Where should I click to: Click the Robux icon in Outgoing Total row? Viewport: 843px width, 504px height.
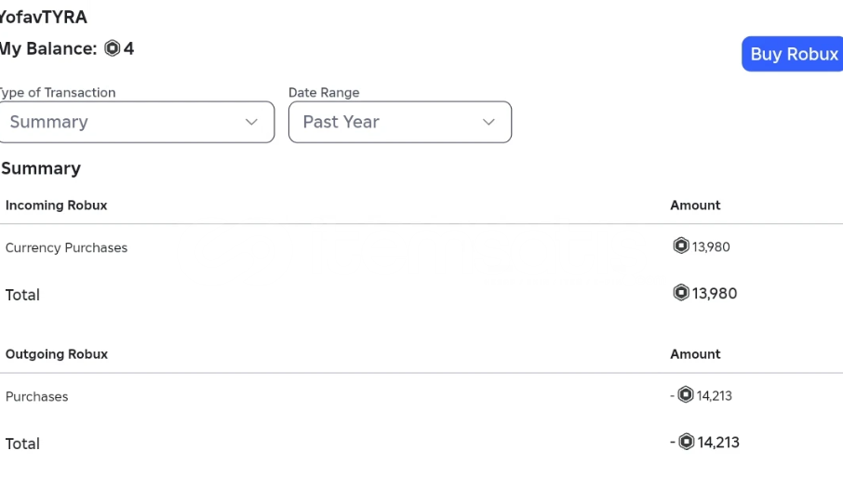click(x=686, y=443)
